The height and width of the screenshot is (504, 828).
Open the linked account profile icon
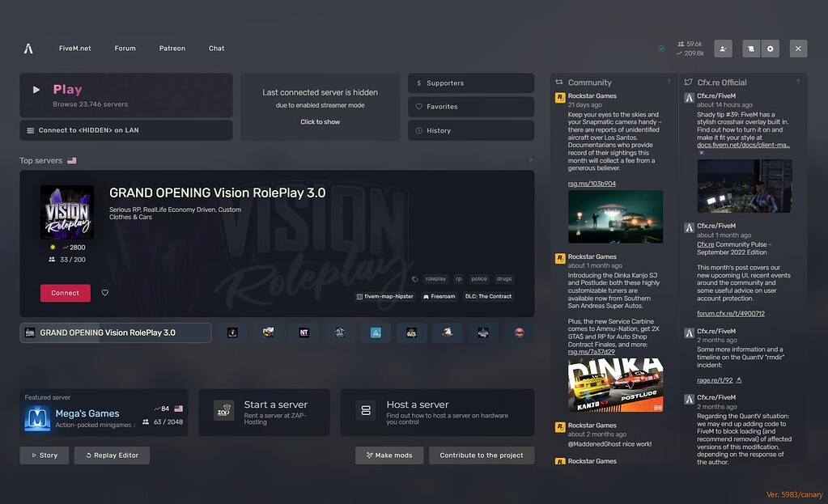coord(723,49)
